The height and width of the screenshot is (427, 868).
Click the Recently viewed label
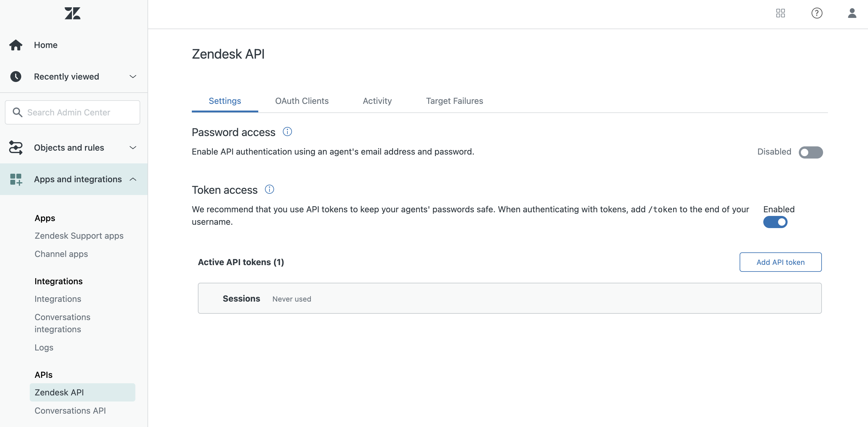[x=66, y=77]
